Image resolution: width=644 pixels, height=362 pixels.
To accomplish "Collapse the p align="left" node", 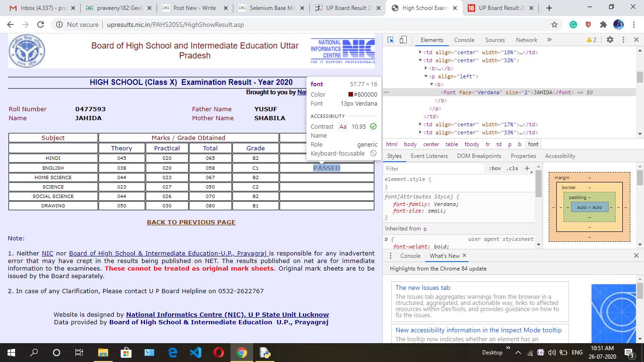I will [x=426, y=76].
